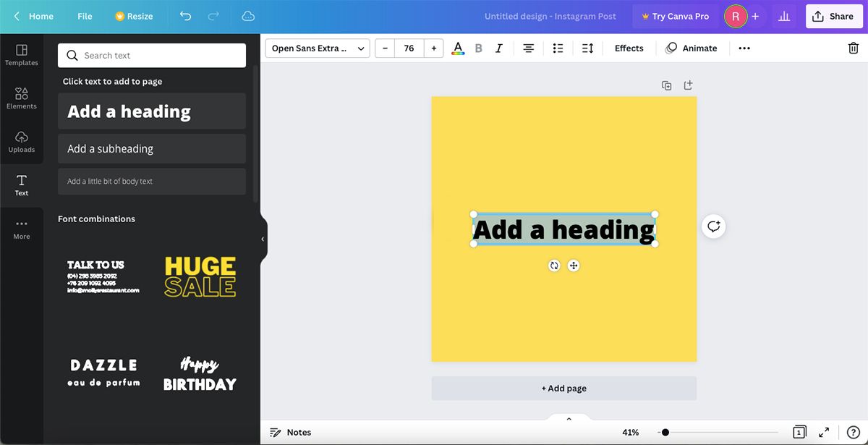Expand the page thumbnails chevron at bottom
The width and height of the screenshot is (868, 445).
point(569,418)
